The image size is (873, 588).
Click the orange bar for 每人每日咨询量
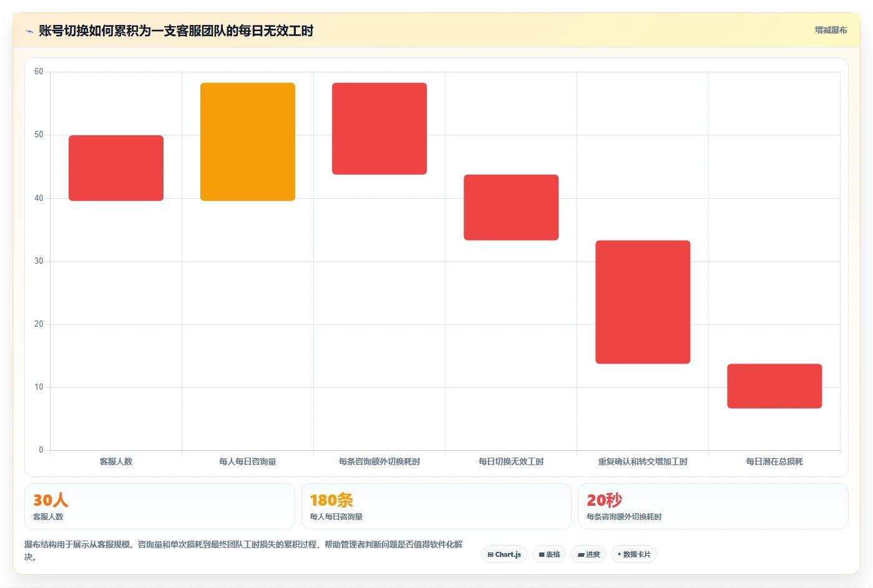[248, 142]
